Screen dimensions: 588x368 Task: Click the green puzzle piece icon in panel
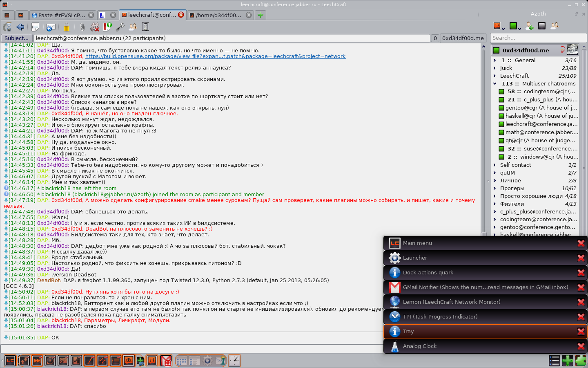coord(581,360)
